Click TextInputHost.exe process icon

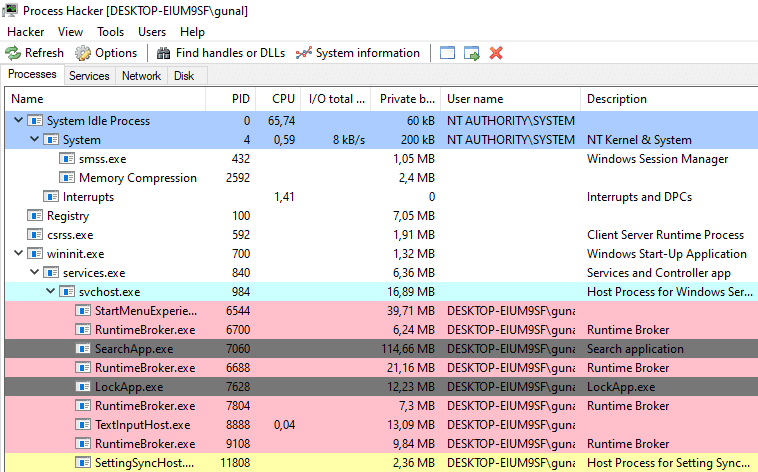click(83, 425)
